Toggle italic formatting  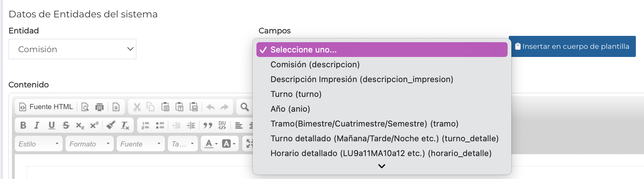pos(37,125)
